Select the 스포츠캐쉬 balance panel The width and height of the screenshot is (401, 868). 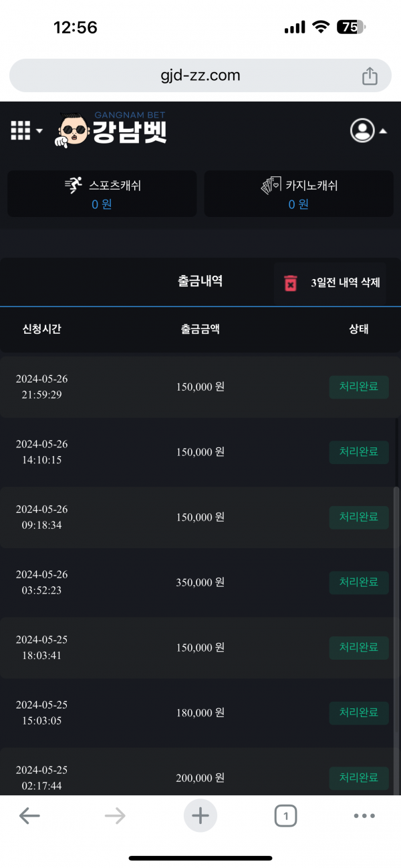coord(102,194)
